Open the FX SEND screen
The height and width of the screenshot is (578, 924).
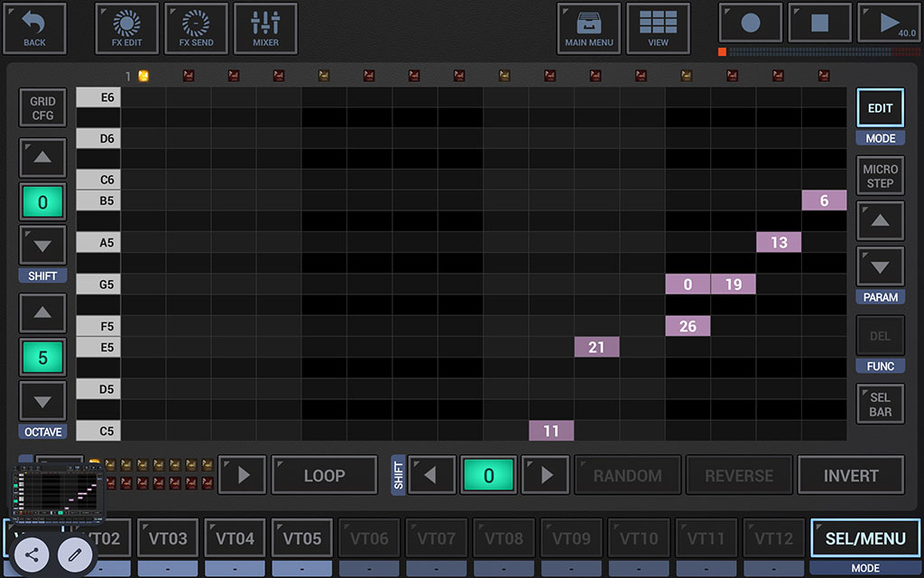click(196, 28)
